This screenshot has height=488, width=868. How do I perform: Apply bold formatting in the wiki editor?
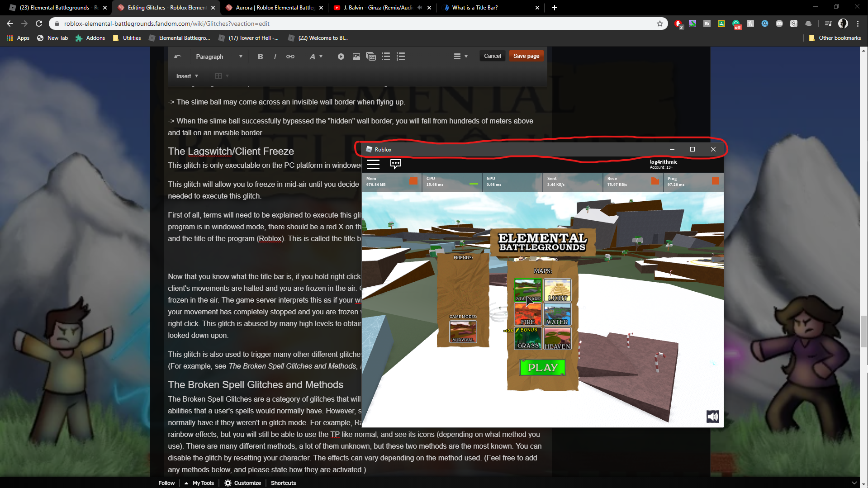[260, 57]
